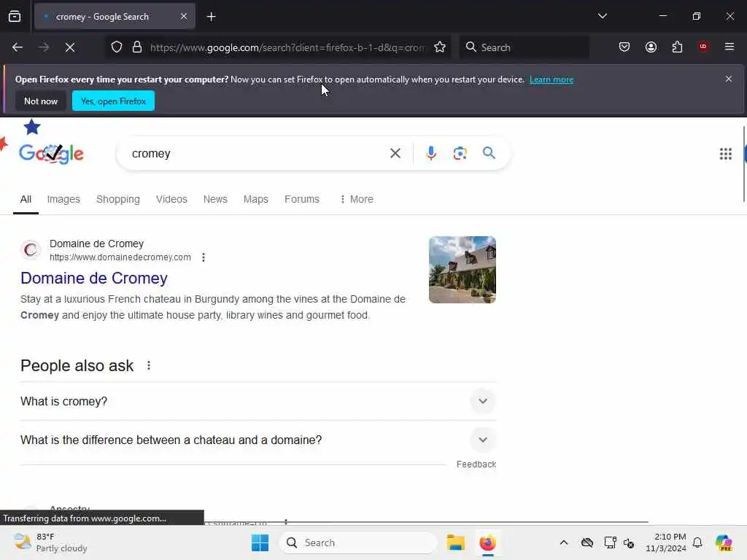Screen dimensions: 747x560
Task: Open the muted volume tray icon
Action: coord(629,542)
